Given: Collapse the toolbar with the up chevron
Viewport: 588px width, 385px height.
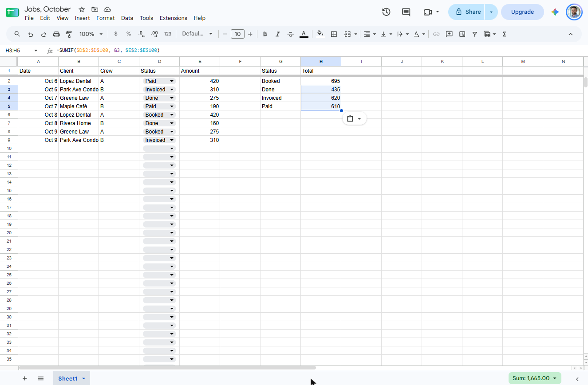Looking at the screenshot, I should pos(571,34).
